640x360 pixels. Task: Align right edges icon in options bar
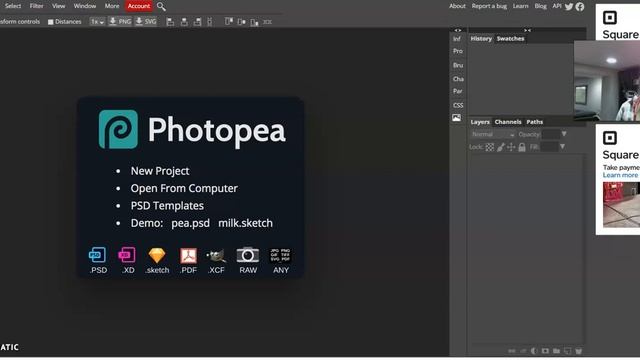(198, 22)
